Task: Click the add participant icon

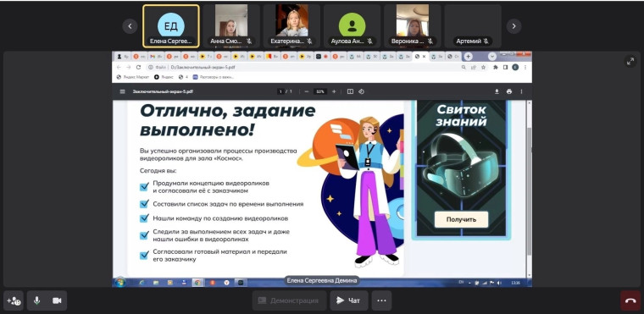Action: click(x=14, y=300)
